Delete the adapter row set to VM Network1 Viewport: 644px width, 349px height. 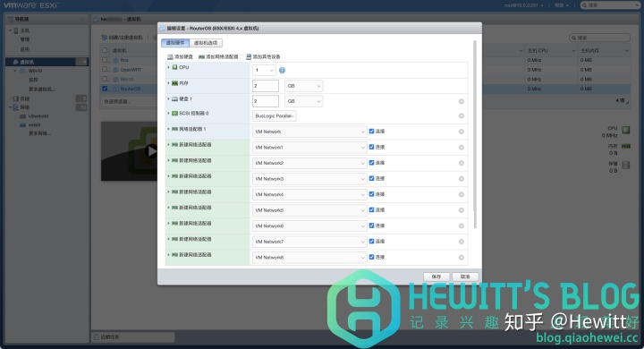pyautogui.click(x=462, y=147)
